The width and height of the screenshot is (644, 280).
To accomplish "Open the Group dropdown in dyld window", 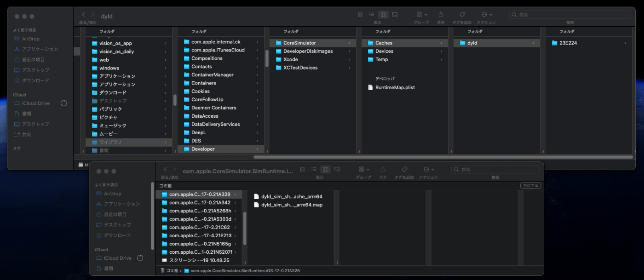I will pos(421,15).
